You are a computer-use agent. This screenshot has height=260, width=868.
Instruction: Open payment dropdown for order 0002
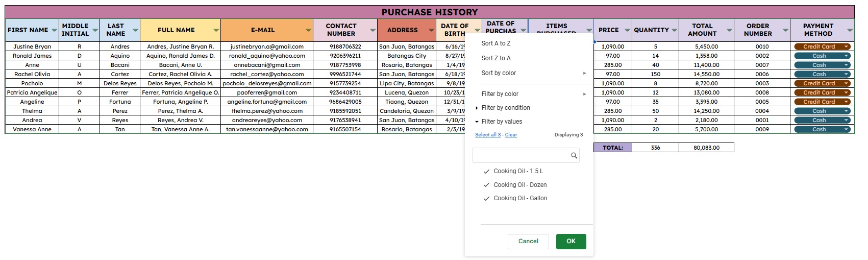[x=847, y=56]
